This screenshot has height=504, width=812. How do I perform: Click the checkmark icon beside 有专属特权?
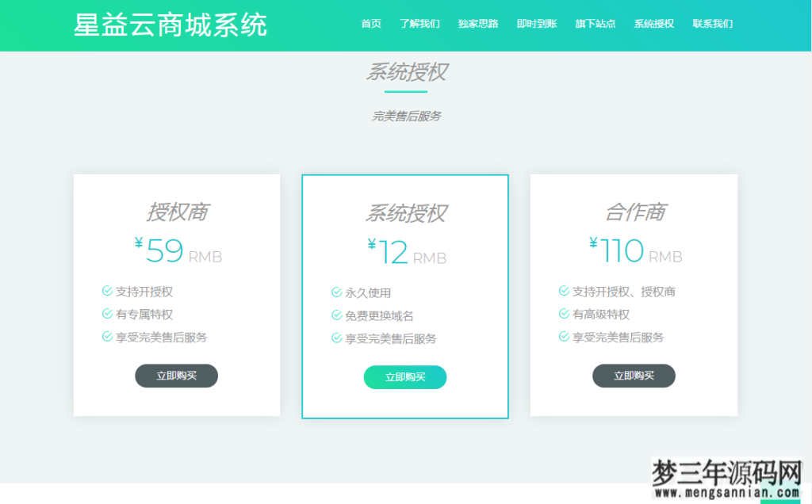106,315
